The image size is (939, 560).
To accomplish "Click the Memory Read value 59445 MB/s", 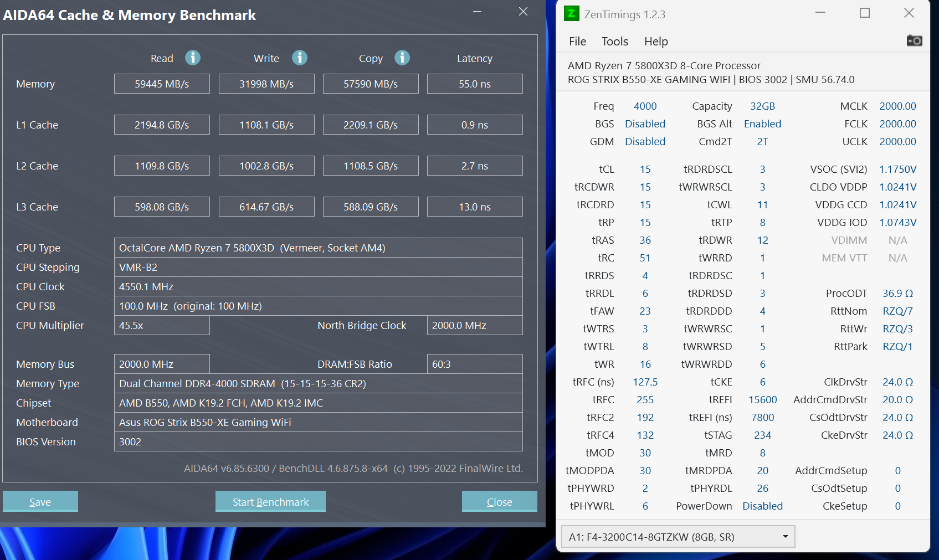I will tap(162, 84).
